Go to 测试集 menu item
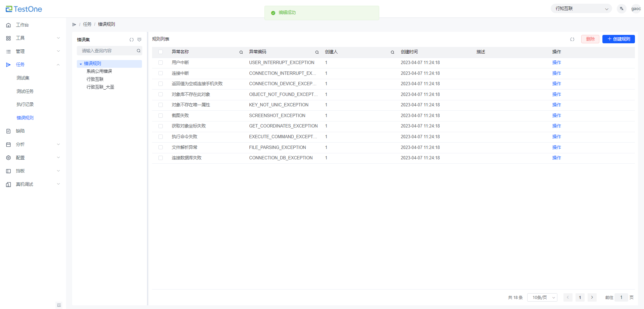Screen dimensions: 644x309 tap(23, 78)
